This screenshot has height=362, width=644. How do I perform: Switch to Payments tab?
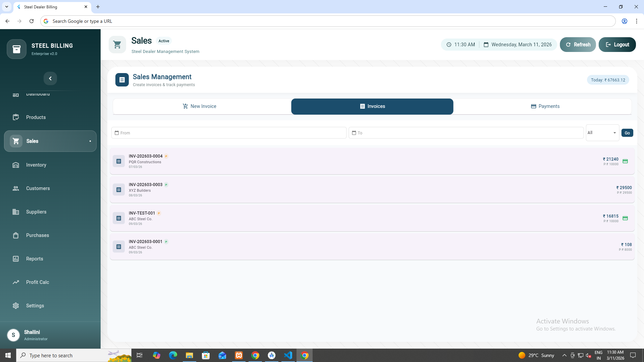tap(545, 106)
